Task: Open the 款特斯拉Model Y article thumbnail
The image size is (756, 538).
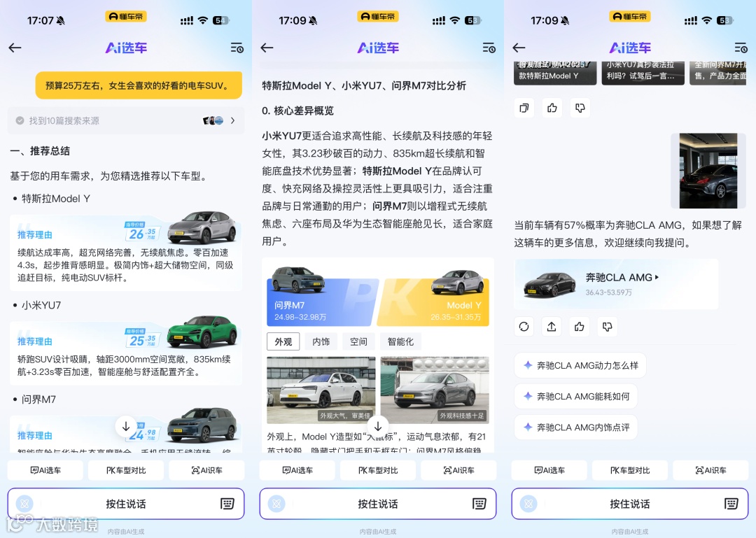Action: (x=555, y=73)
